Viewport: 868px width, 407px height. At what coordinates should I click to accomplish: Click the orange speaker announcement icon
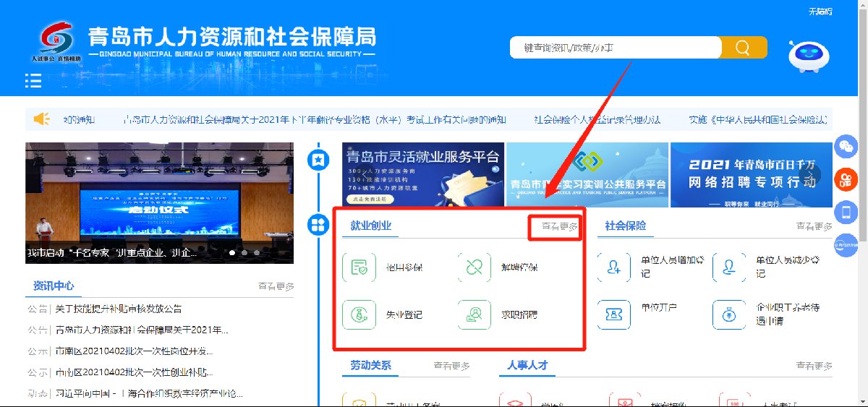tap(42, 119)
